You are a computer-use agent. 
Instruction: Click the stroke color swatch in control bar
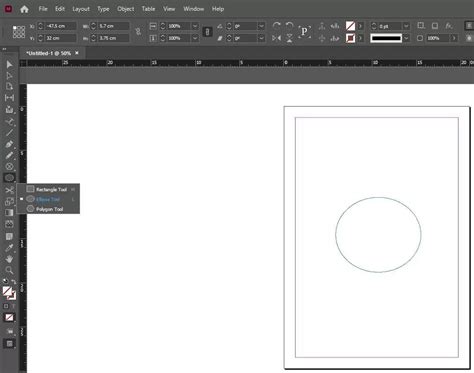tap(350, 38)
